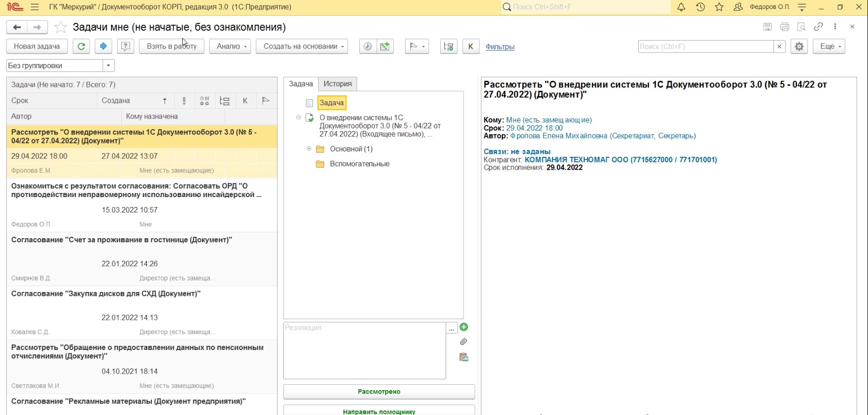Open КОМПАНИЯ ТЕХНОМАГ ООО link
The width and height of the screenshot is (868, 415).
click(x=621, y=159)
